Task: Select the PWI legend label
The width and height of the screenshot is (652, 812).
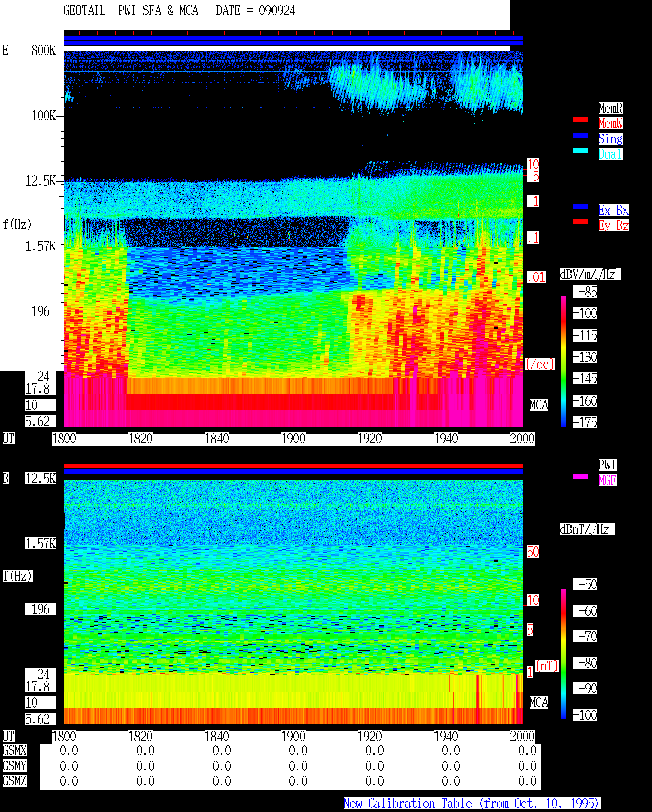Action: coord(607,465)
